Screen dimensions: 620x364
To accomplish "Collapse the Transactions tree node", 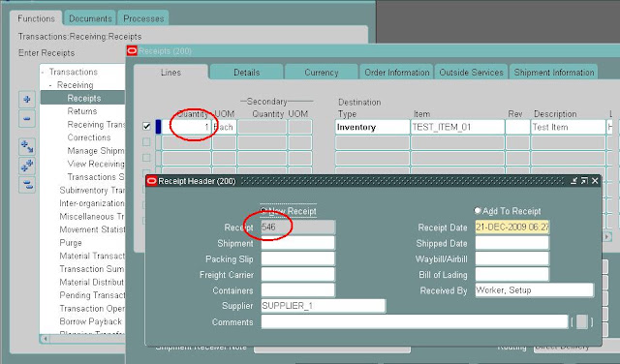I will pos(43,72).
